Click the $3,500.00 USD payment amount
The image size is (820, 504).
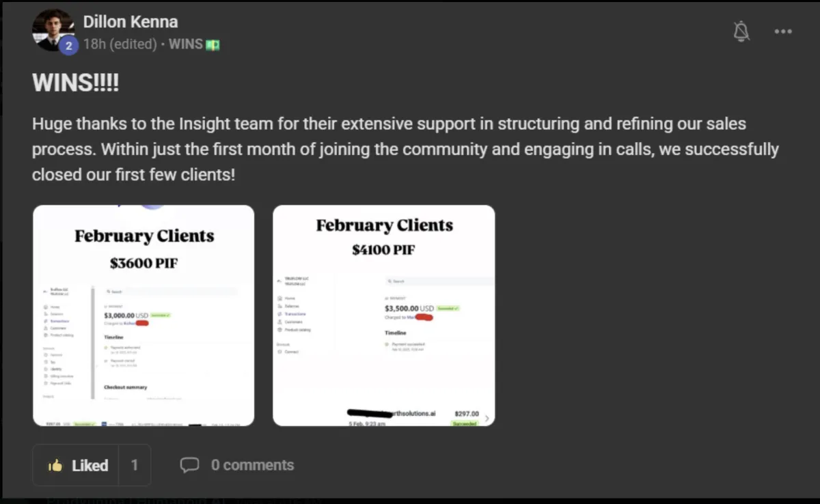[x=409, y=308]
